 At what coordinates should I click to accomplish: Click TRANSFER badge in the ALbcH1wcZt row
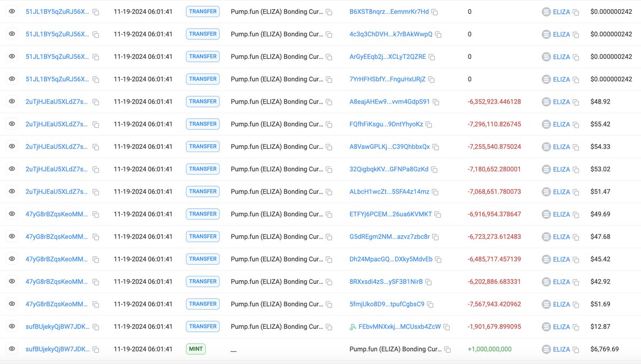[x=202, y=192]
